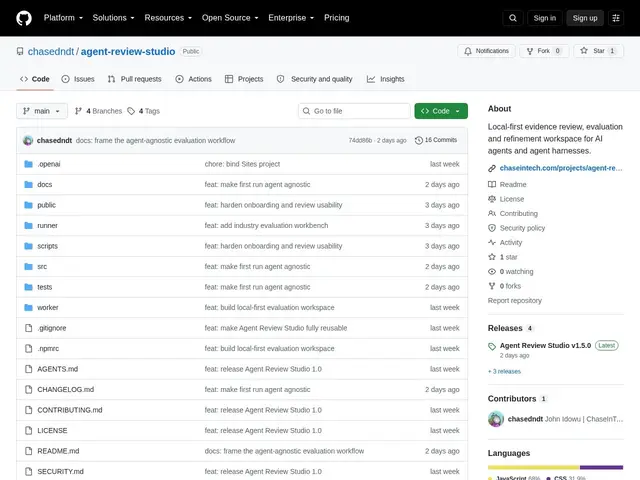Click the chasedndt avatar in the commit row
The image size is (640, 480).
pyautogui.click(x=28, y=140)
